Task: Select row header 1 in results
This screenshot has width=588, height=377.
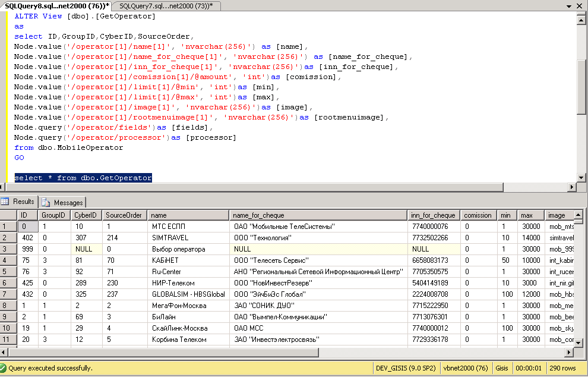Action: (8, 227)
